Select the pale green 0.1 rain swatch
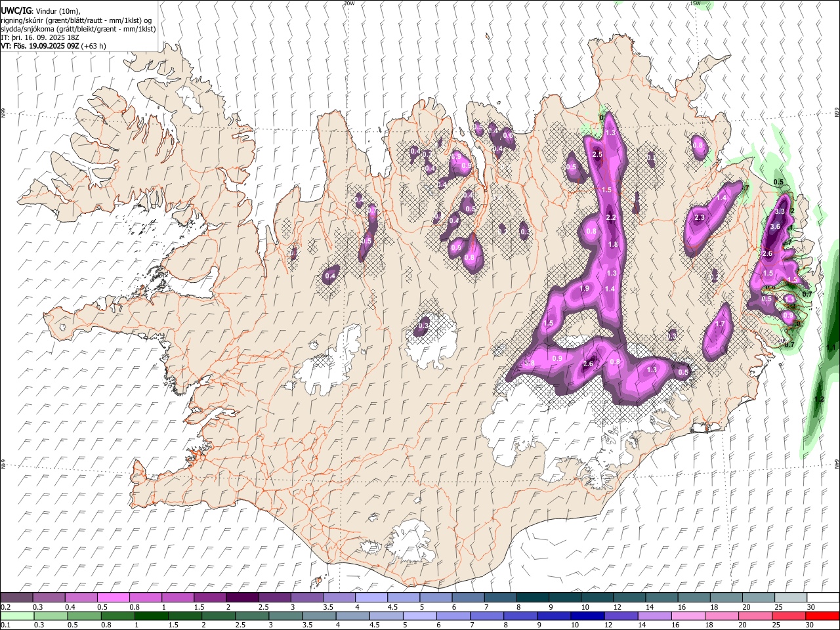Screen dimensions: 840x630 pos(17,616)
